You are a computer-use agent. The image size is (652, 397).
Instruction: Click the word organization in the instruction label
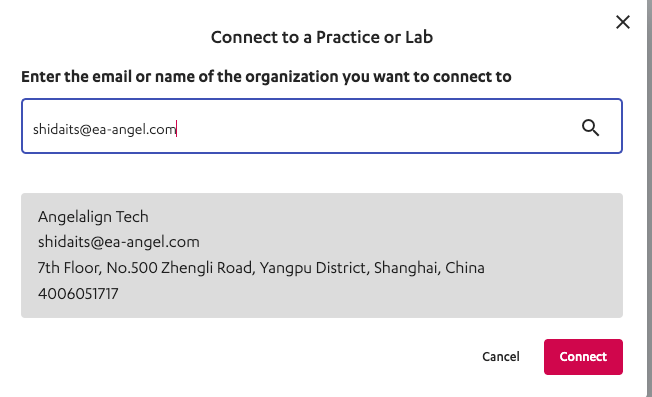(x=292, y=77)
